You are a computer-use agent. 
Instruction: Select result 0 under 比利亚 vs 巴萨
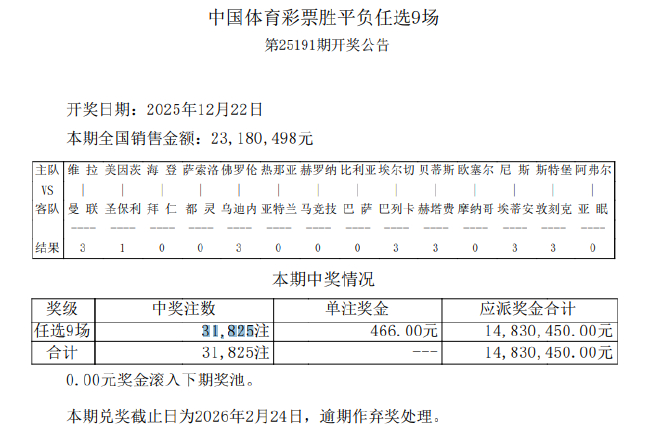(x=357, y=248)
